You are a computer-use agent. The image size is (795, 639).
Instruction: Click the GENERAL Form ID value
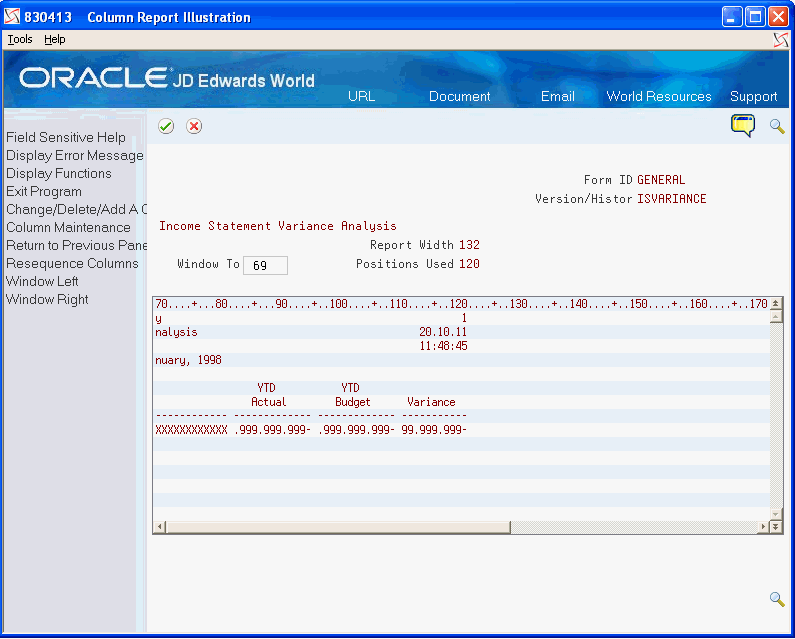click(661, 180)
